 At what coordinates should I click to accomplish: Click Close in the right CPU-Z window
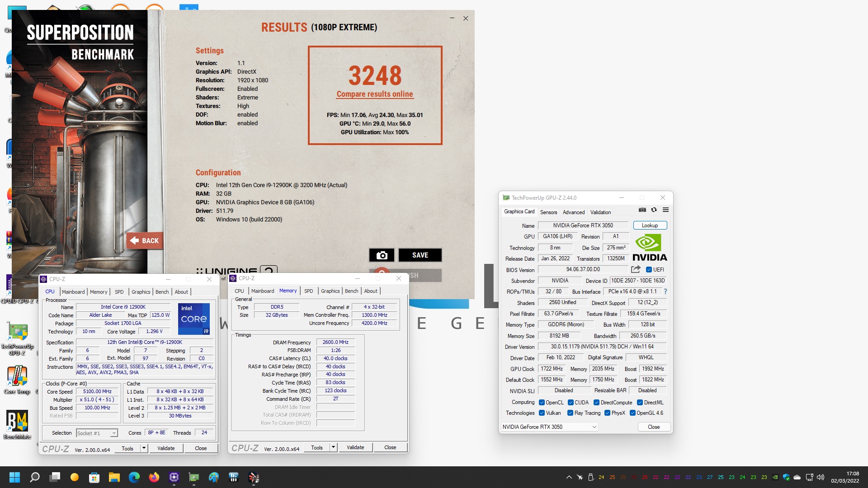(390, 447)
